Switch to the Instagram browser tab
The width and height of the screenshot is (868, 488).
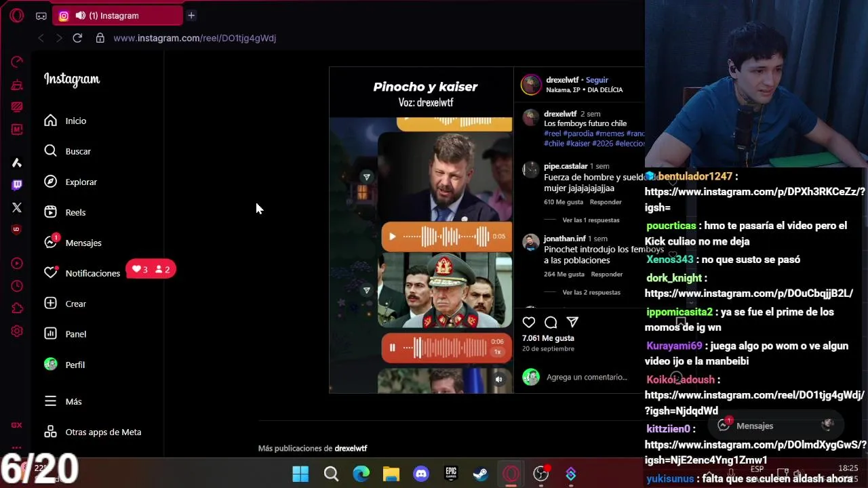coord(117,16)
